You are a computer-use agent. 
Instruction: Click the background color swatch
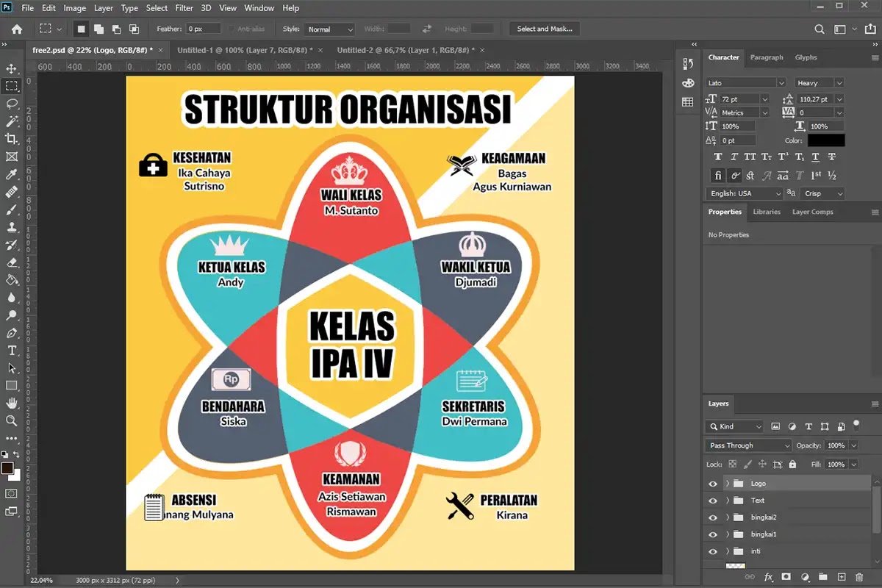coord(15,476)
